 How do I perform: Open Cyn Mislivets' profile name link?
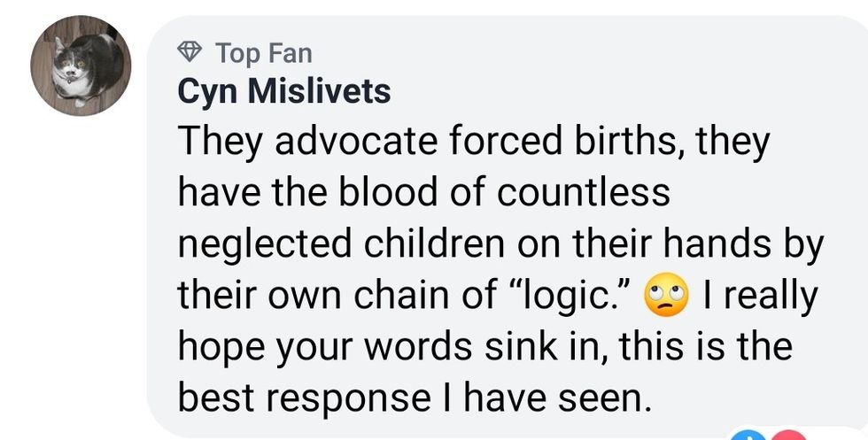283,91
